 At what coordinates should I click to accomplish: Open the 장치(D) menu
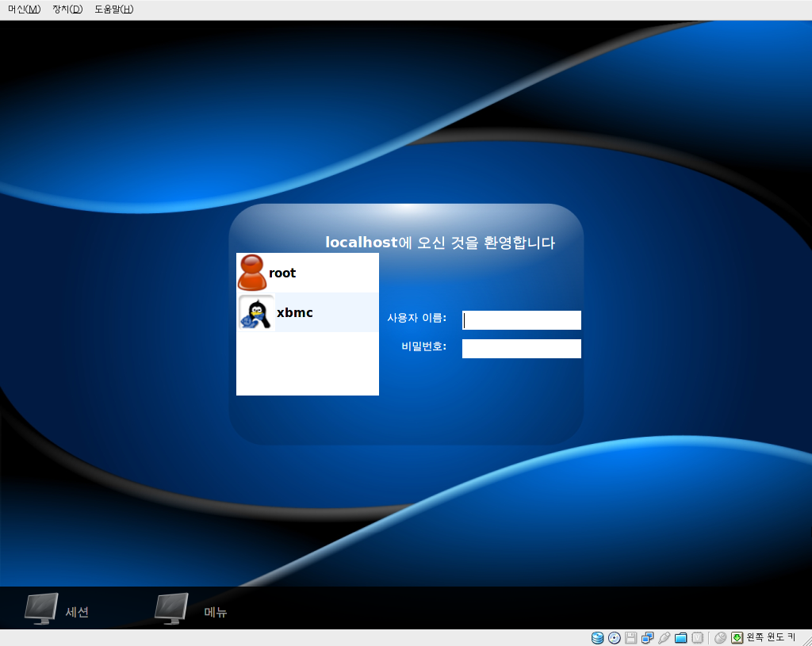[68, 10]
